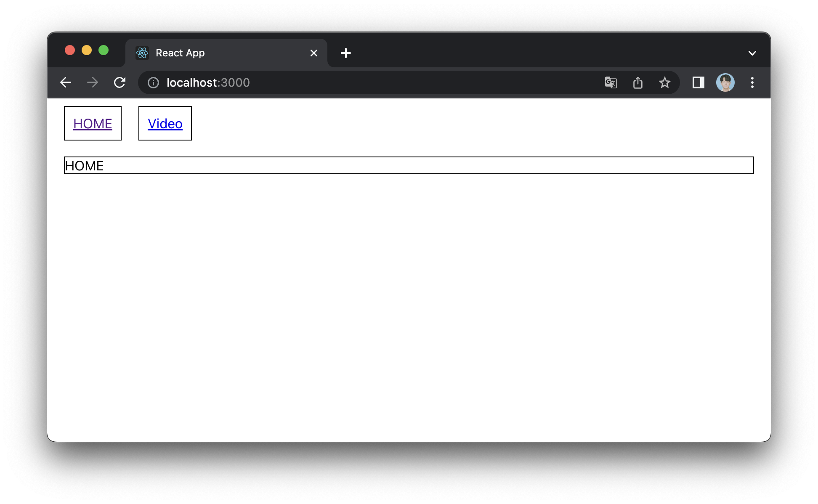The width and height of the screenshot is (818, 504).
Task: Click the browser back arrow
Action: click(x=66, y=82)
